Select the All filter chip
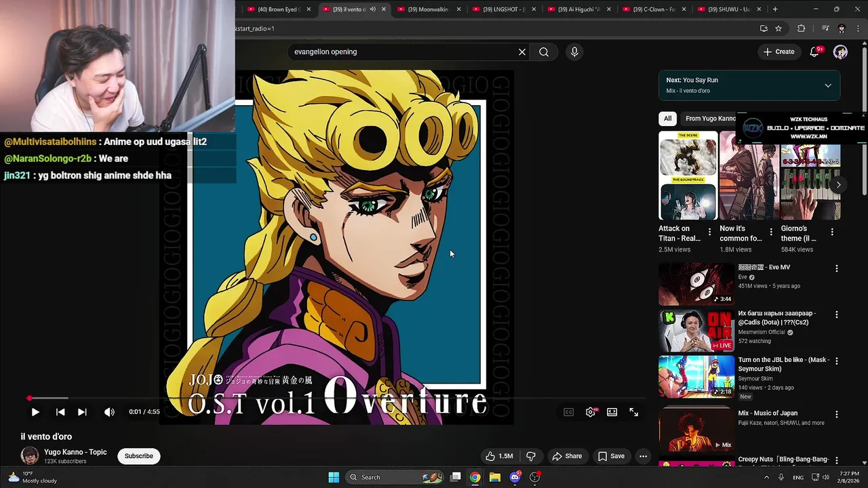The image size is (868, 488). pyautogui.click(x=668, y=119)
